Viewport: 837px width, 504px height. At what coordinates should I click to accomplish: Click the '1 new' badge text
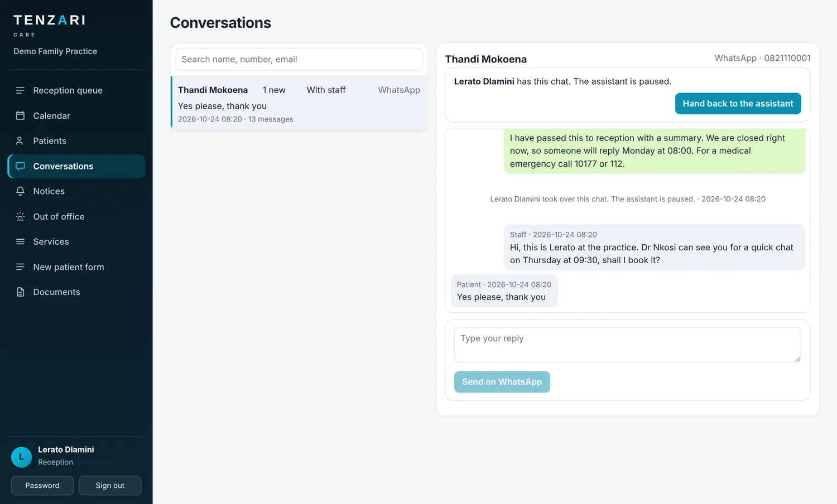[274, 90]
